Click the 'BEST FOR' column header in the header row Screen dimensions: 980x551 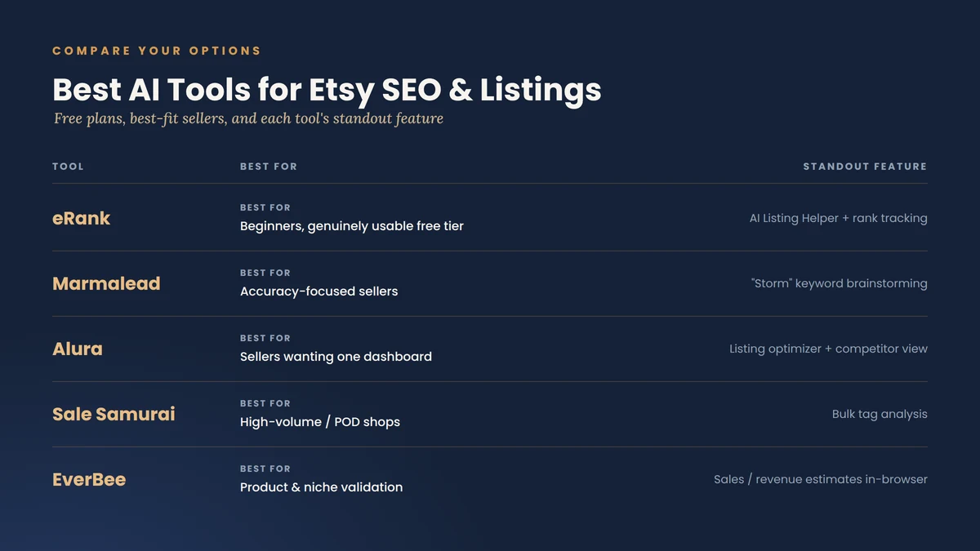pyautogui.click(x=269, y=167)
